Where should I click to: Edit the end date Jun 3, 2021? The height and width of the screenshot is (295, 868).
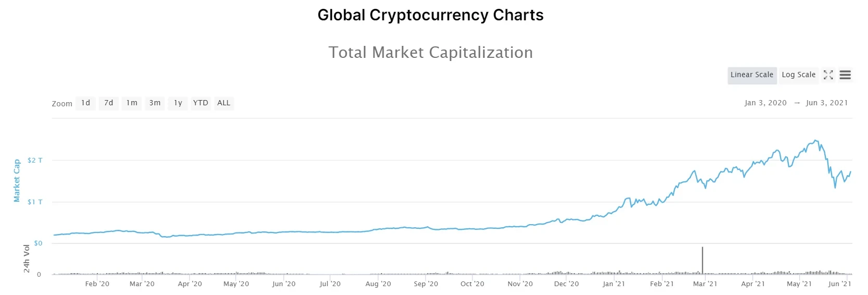pyautogui.click(x=827, y=103)
